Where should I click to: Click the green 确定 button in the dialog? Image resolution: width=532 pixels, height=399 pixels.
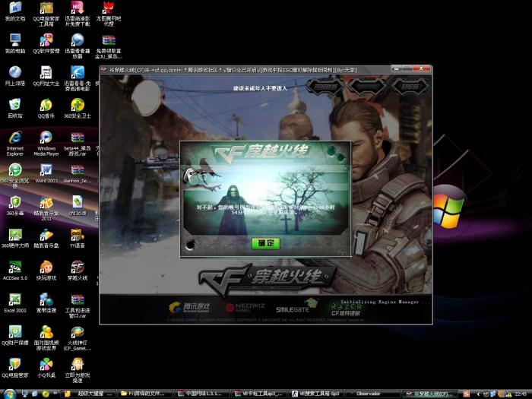point(266,243)
